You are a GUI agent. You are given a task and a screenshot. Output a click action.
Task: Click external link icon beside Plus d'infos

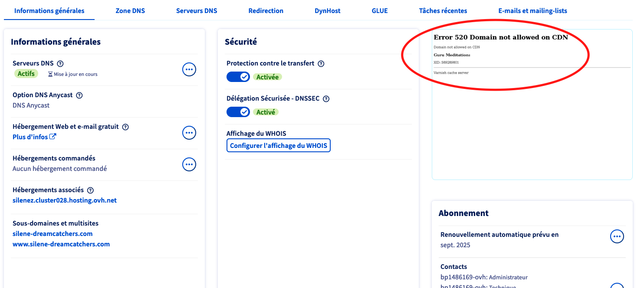click(x=53, y=137)
